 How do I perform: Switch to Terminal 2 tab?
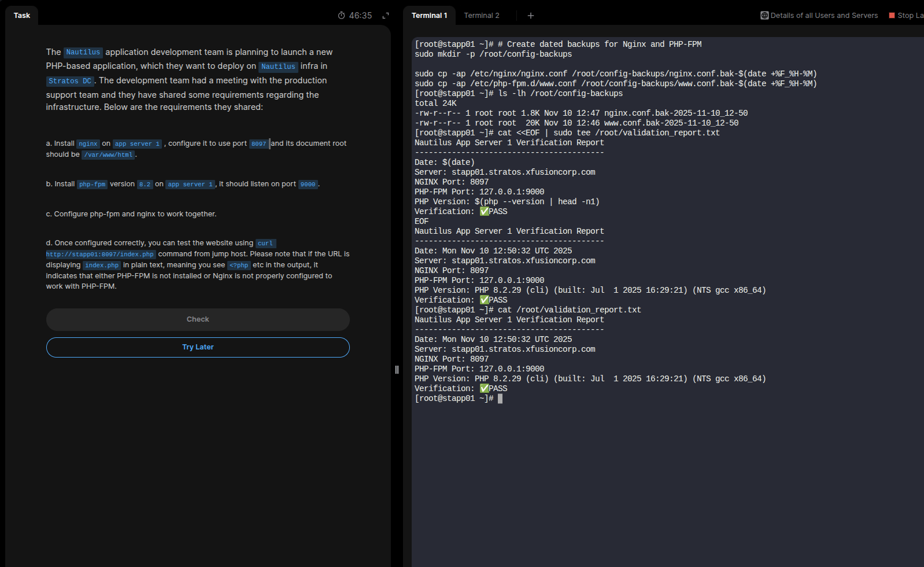pyautogui.click(x=481, y=16)
